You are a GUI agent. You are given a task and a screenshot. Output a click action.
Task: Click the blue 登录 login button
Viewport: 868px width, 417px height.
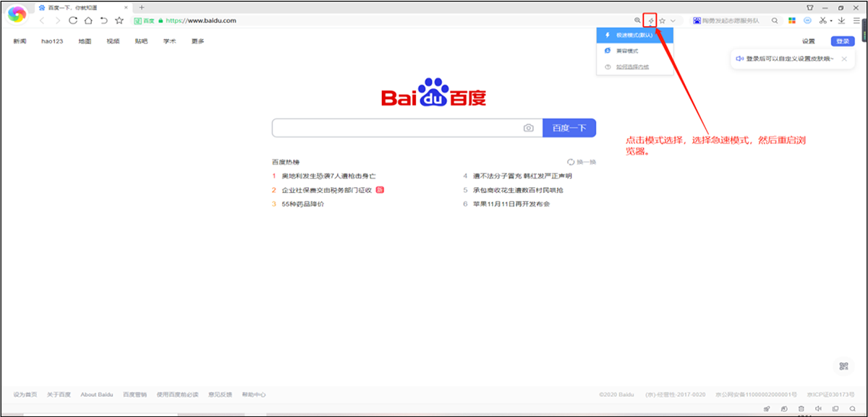coord(842,41)
